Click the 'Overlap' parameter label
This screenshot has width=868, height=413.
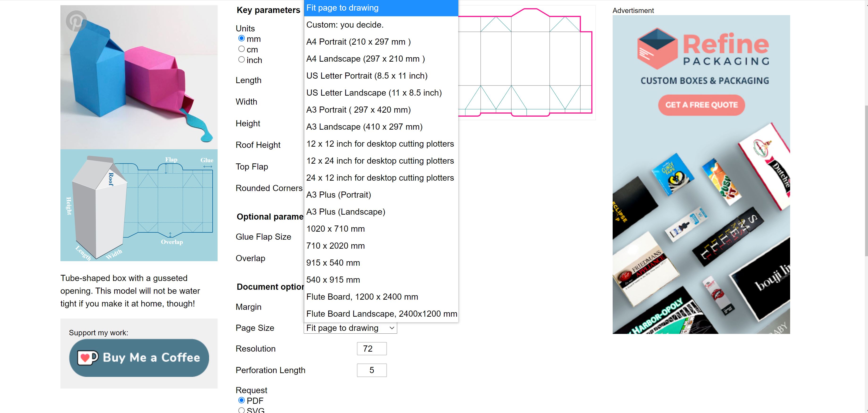250,258
